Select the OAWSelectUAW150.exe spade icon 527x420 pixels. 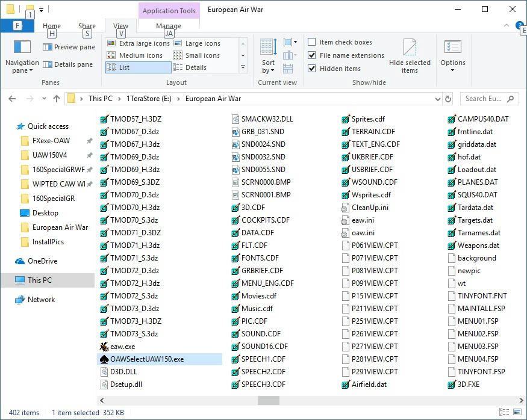click(x=104, y=359)
